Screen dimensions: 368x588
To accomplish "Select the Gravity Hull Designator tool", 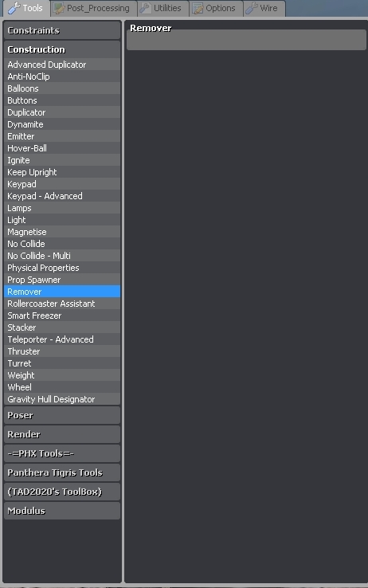I will [x=62, y=399].
